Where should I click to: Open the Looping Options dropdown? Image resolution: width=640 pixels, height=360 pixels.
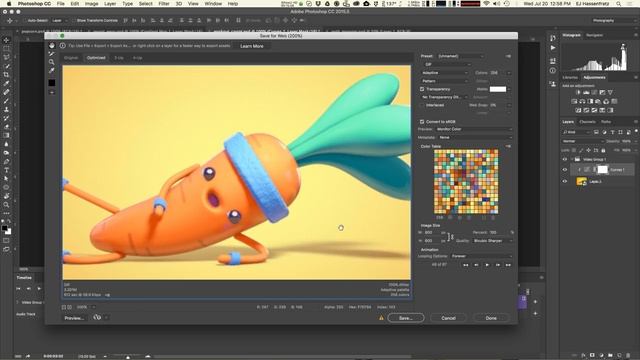tap(481, 256)
